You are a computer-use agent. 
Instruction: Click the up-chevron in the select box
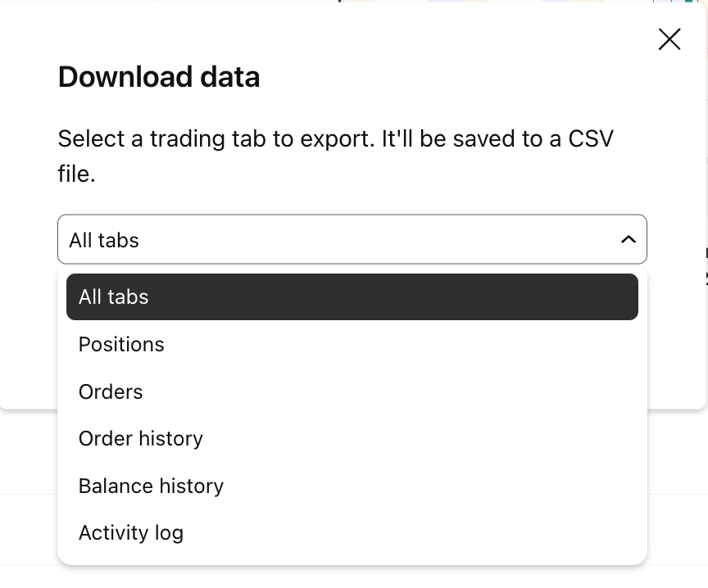(628, 239)
